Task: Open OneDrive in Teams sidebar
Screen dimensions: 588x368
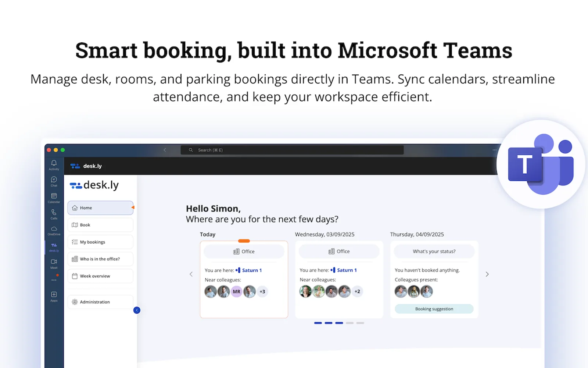Action: (x=54, y=231)
